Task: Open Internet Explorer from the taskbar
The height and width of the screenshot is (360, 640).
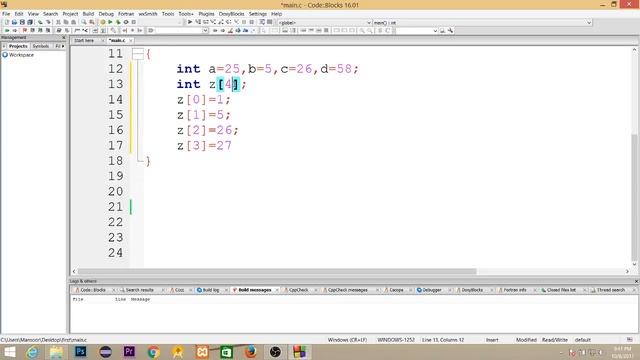Action: (32, 351)
